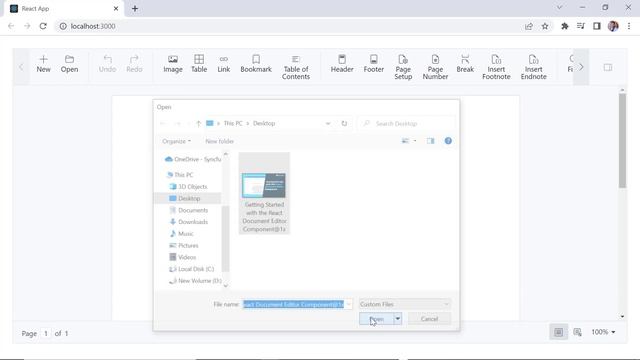Click the Break toolbar icon
The height and width of the screenshot is (360, 640).
pyautogui.click(x=465, y=64)
